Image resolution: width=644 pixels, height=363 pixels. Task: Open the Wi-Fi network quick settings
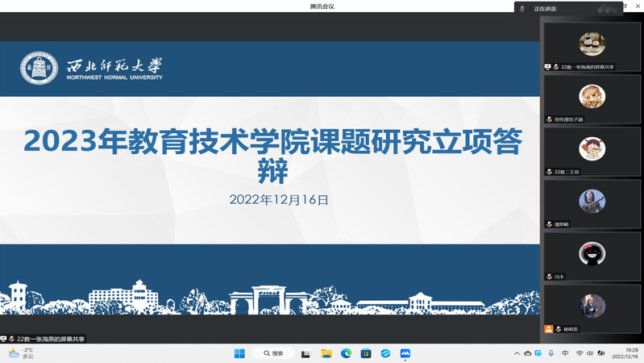click(580, 353)
